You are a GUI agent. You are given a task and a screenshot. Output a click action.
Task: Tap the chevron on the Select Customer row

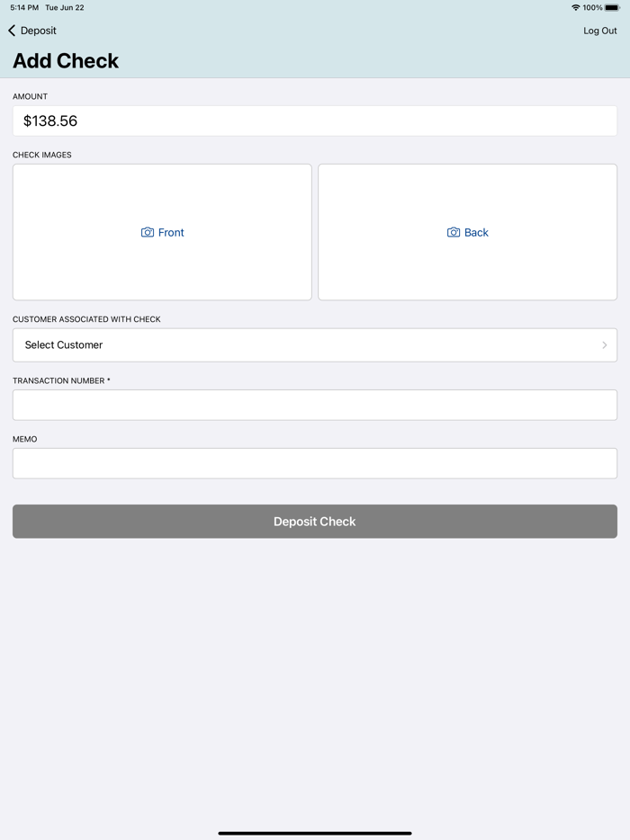[x=605, y=345]
